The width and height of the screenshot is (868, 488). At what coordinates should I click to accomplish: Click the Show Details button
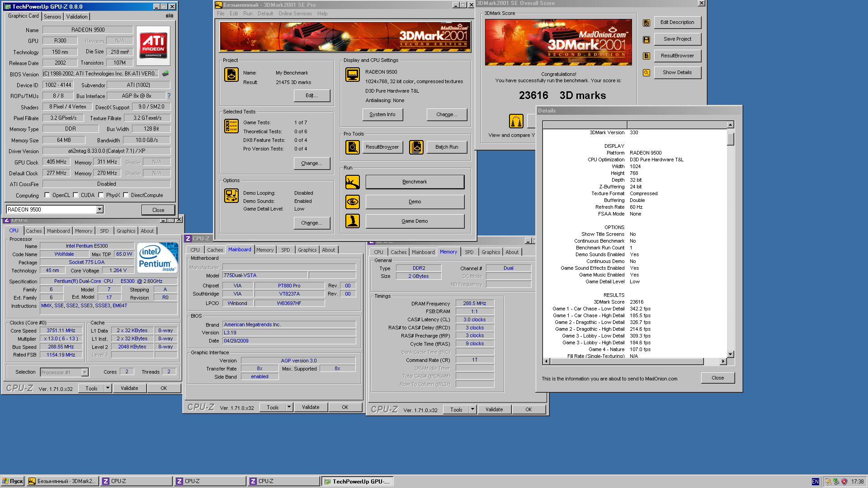pos(677,72)
